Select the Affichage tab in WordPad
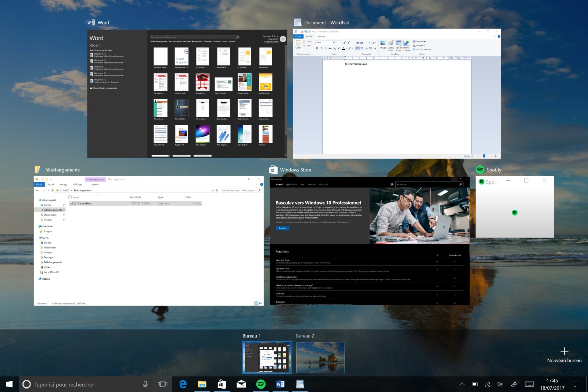 point(321,36)
